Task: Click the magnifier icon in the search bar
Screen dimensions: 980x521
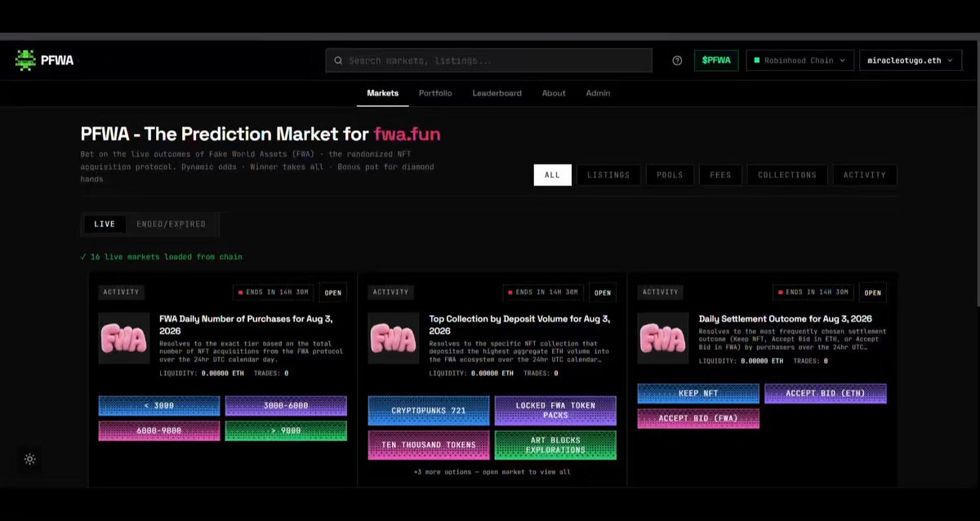Action: [337, 60]
